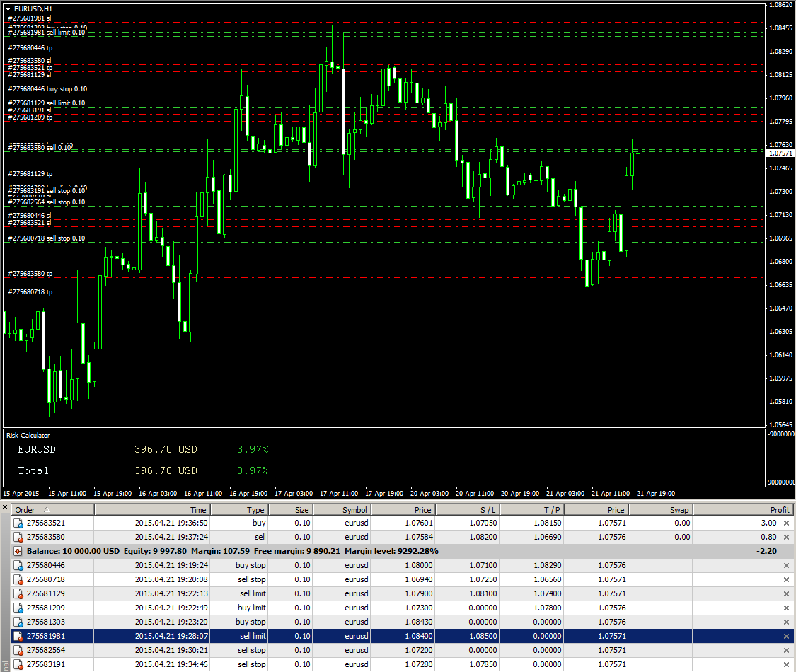Click the Risk Calculator indicator label
The image size is (796, 672).
pos(28,436)
